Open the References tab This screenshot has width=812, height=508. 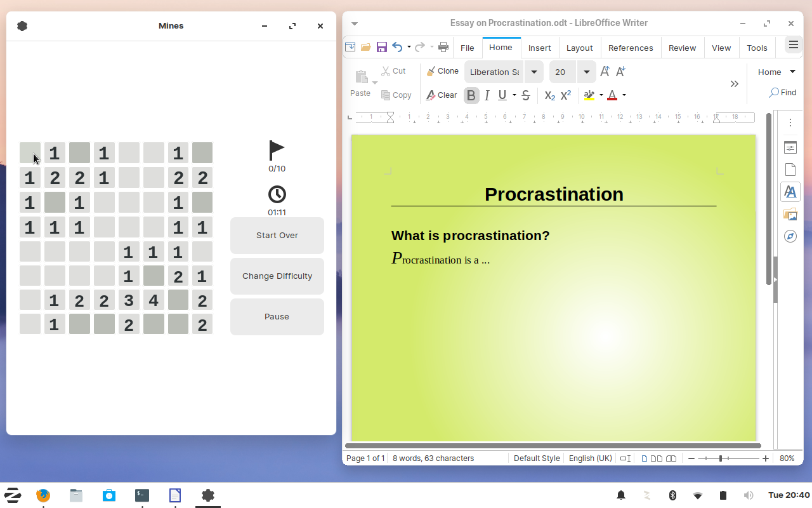pos(631,48)
